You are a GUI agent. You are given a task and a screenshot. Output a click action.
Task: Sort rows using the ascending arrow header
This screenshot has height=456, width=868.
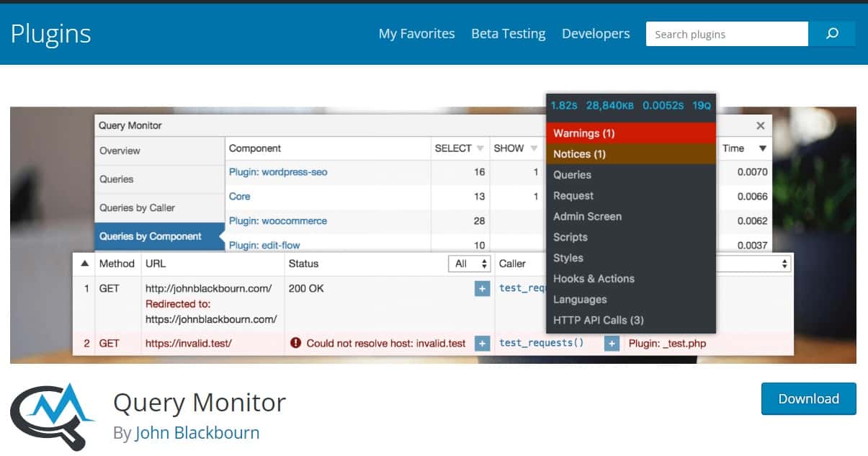pos(84,264)
